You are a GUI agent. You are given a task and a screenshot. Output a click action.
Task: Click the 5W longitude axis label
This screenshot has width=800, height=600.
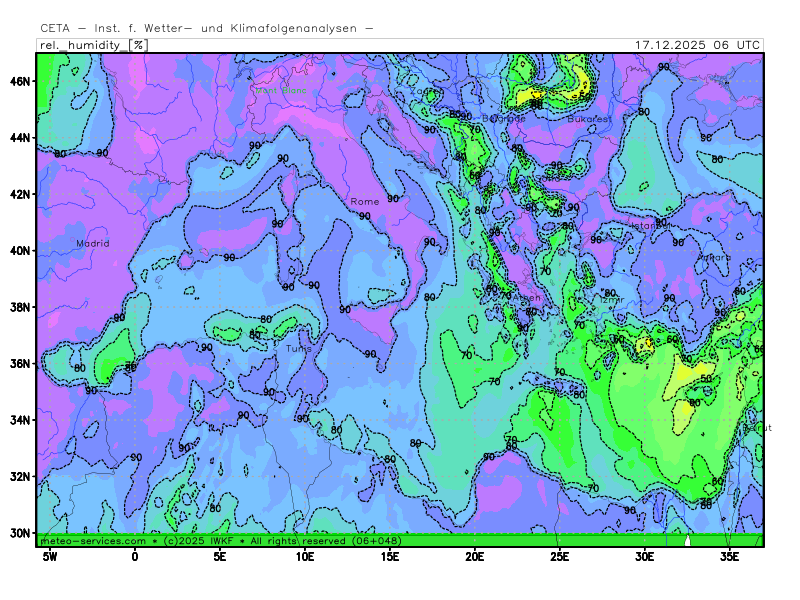coord(49,556)
